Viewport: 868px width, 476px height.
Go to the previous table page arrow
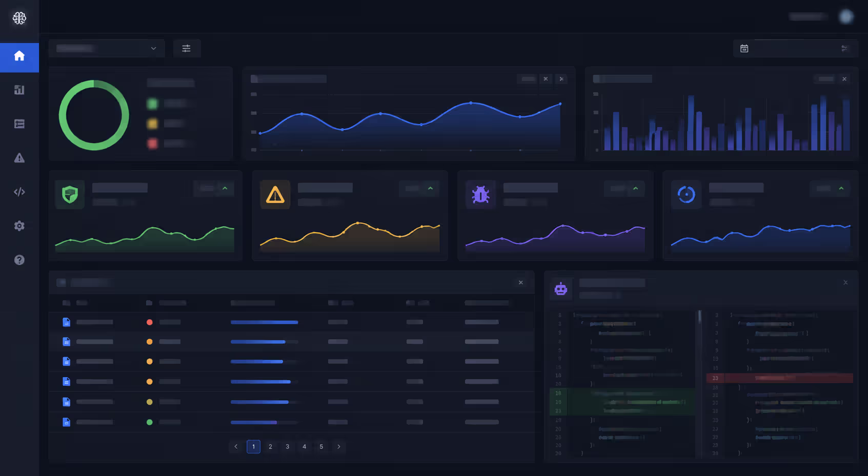236,447
